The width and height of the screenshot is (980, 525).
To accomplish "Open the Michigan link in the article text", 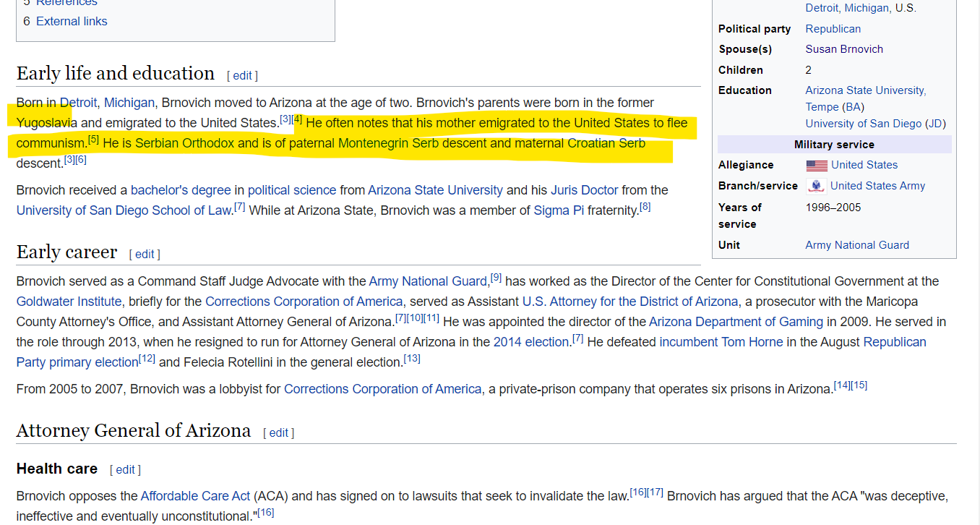I will coord(129,103).
